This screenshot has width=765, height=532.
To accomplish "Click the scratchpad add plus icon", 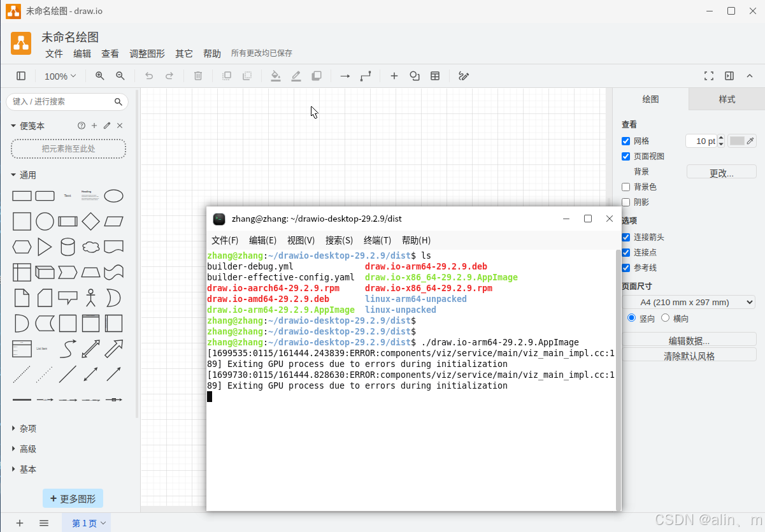I will 94,126.
